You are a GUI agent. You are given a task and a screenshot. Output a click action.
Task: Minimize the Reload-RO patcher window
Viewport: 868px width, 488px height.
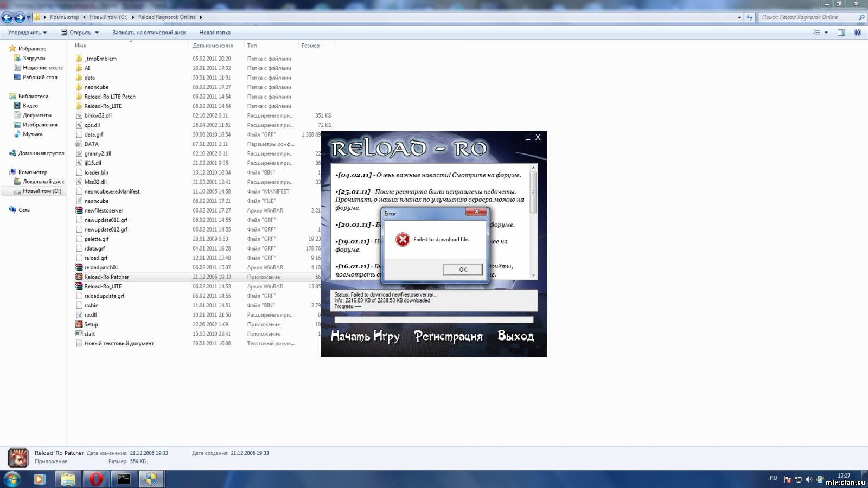pyautogui.click(x=528, y=138)
